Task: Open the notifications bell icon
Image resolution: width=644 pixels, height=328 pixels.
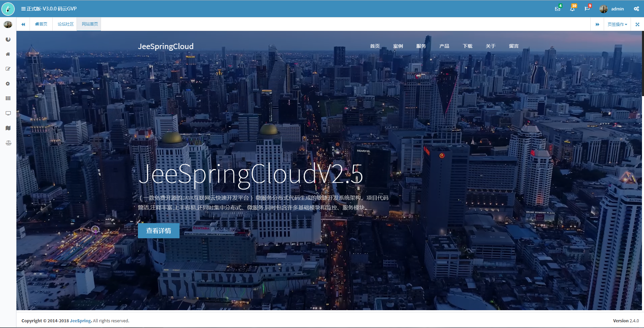Action: (572, 9)
